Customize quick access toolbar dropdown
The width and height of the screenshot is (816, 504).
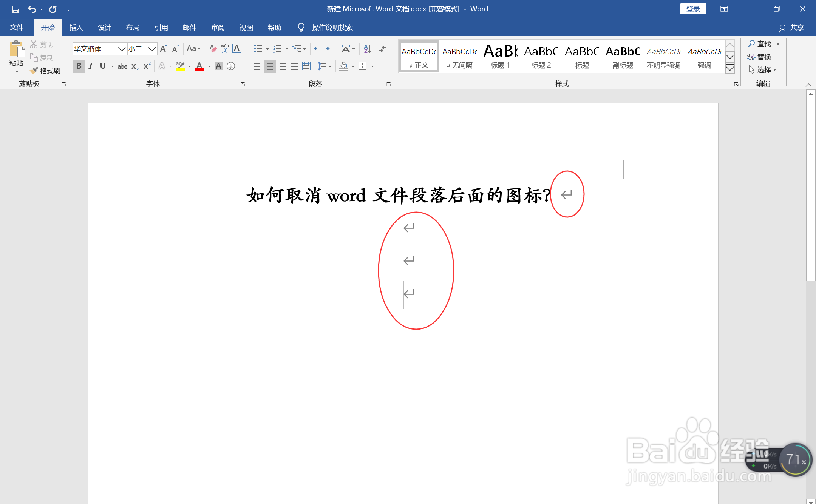(69, 9)
